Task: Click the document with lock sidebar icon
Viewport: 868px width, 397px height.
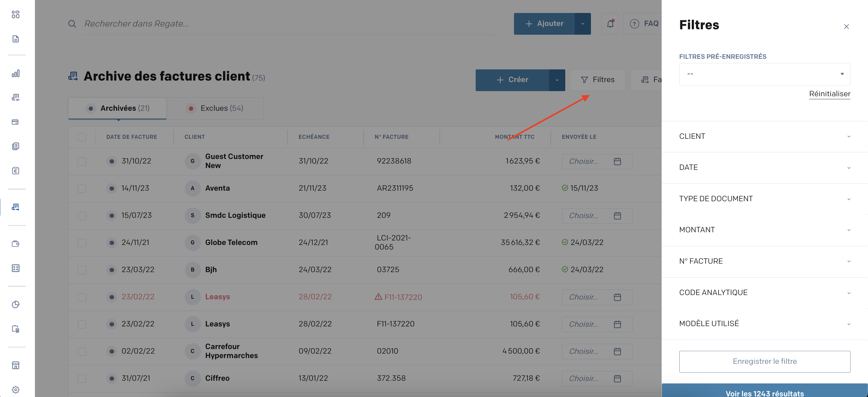Action: pos(15,329)
